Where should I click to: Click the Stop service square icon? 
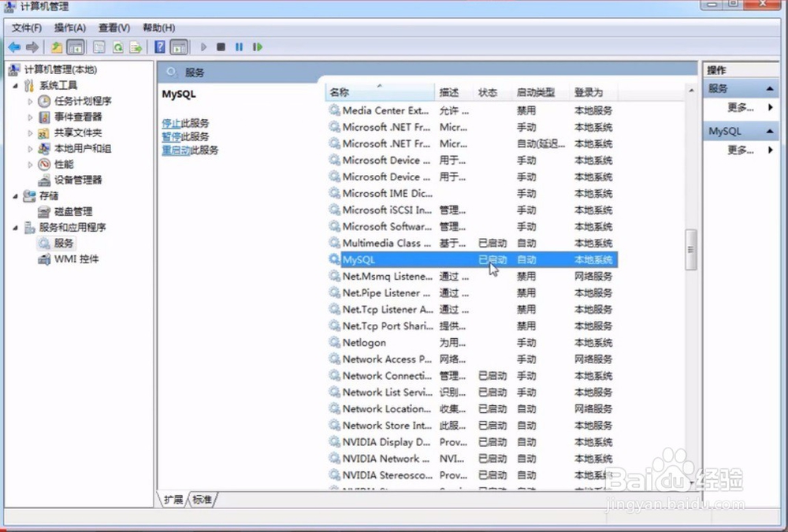pos(221,47)
